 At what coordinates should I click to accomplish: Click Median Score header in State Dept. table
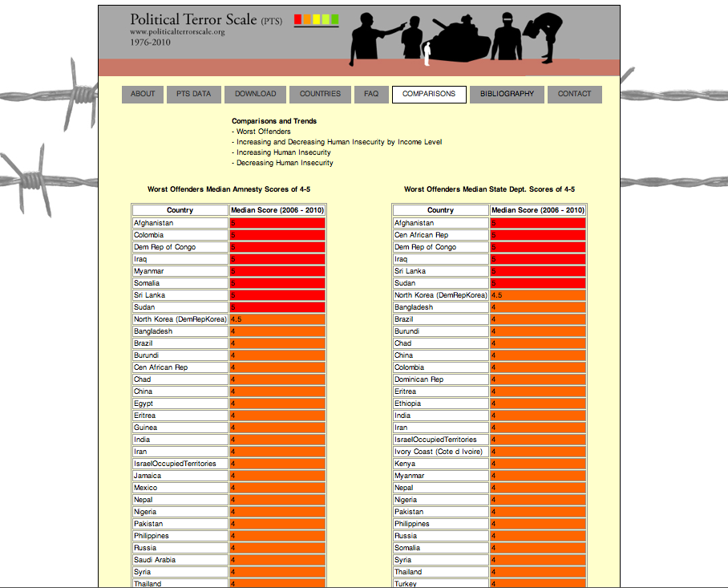click(538, 210)
